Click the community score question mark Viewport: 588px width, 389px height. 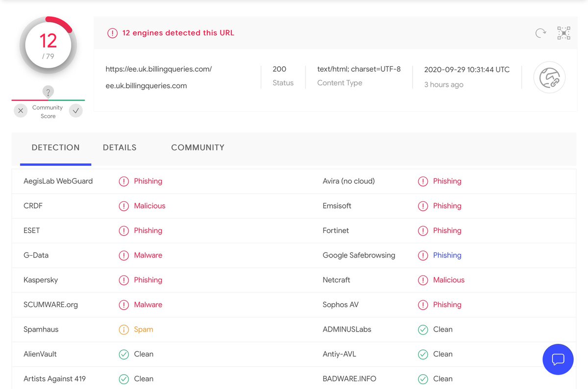tap(48, 92)
